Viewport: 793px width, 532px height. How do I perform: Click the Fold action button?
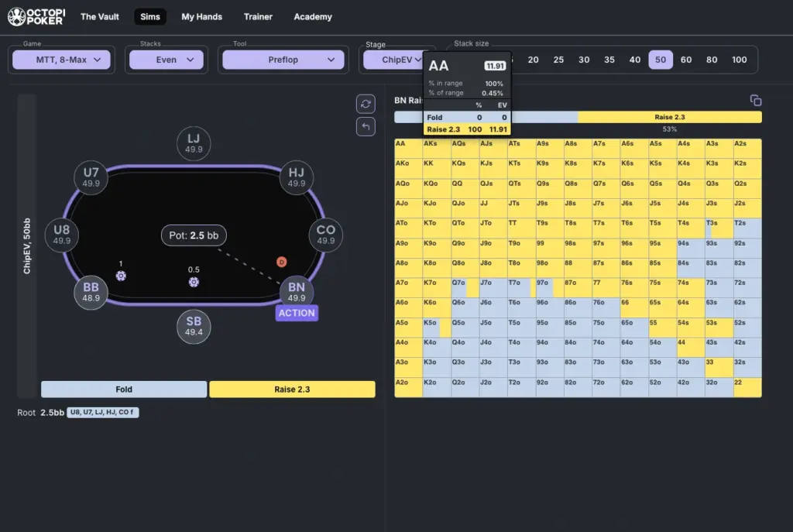[124, 390]
